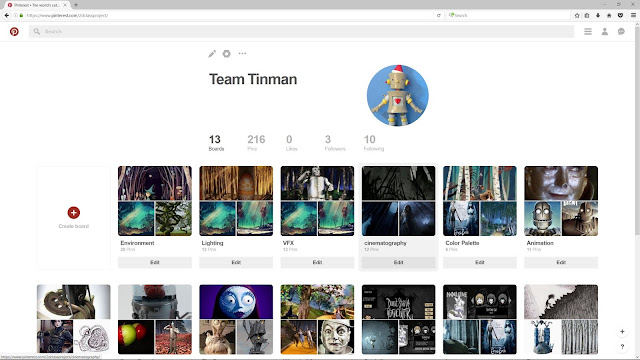Click the green padlock security icon
640x360 pixels.
point(21,15)
